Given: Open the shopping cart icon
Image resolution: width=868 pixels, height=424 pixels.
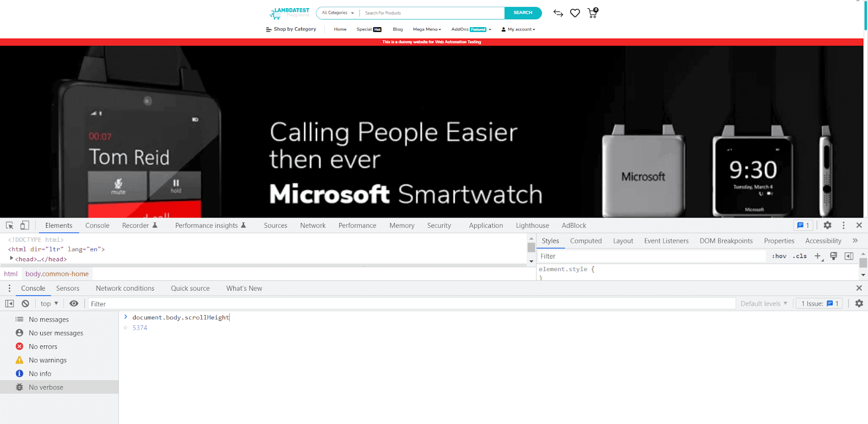Looking at the screenshot, I should pyautogui.click(x=592, y=13).
